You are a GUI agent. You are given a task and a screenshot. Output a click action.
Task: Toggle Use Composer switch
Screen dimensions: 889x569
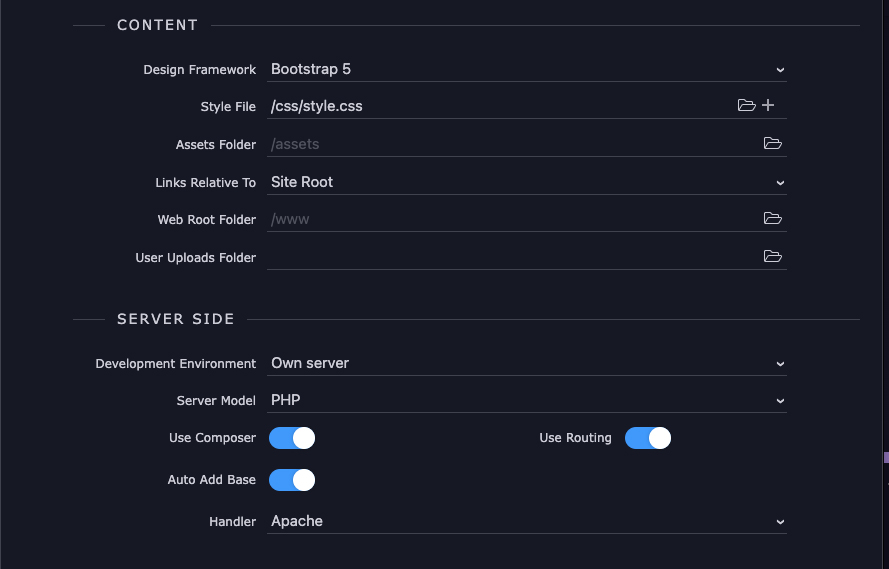click(292, 438)
